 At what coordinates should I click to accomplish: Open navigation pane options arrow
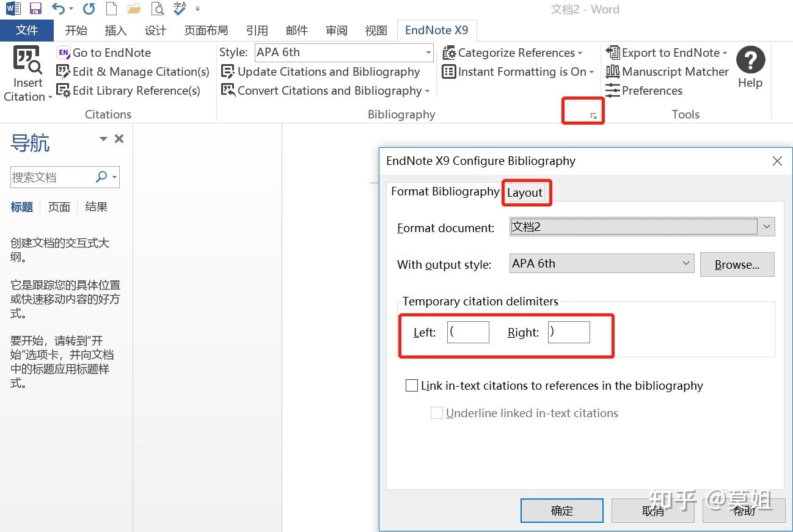(103, 139)
